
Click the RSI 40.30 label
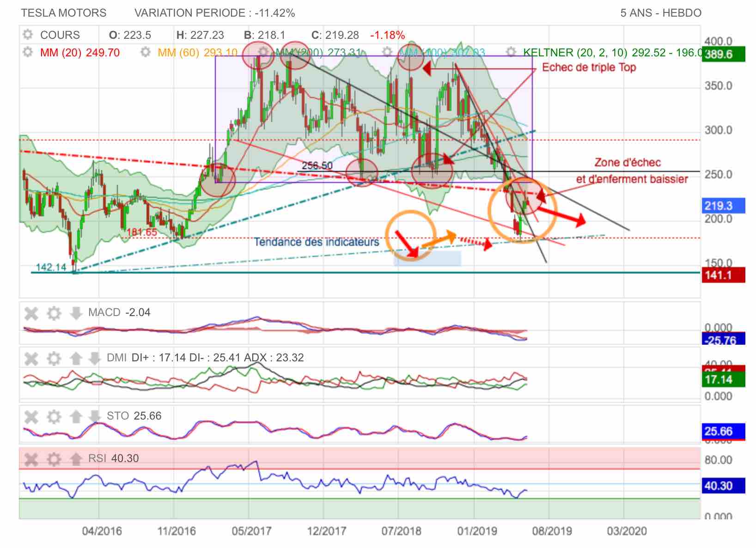(113, 458)
